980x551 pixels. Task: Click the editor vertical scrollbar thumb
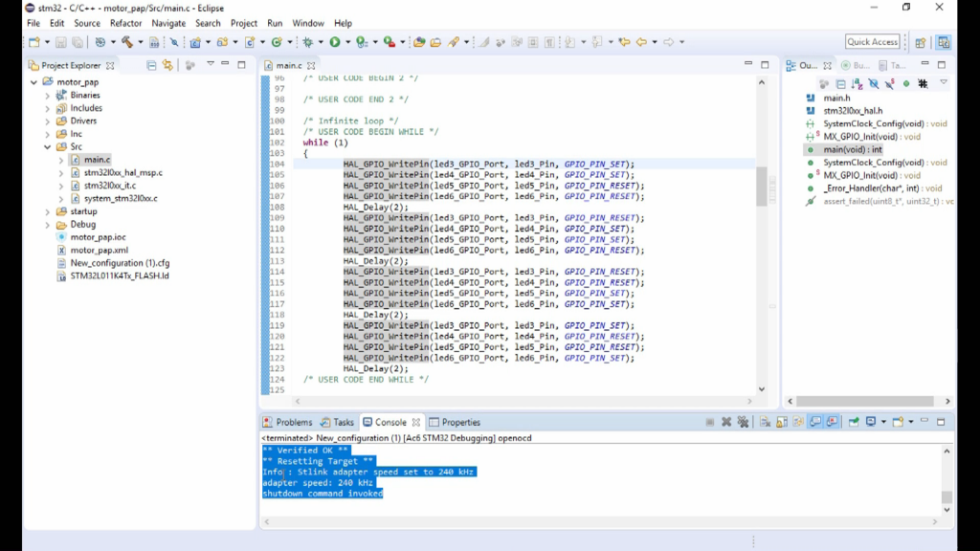click(762, 186)
